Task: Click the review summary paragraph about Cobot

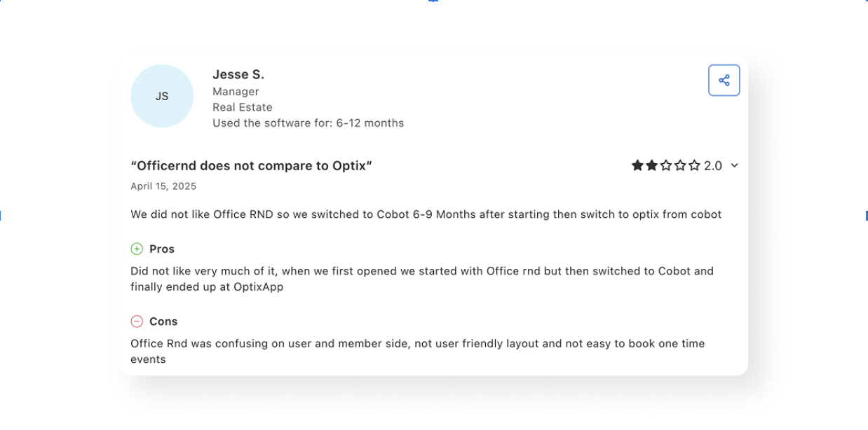Action: [x=426, y=214]
